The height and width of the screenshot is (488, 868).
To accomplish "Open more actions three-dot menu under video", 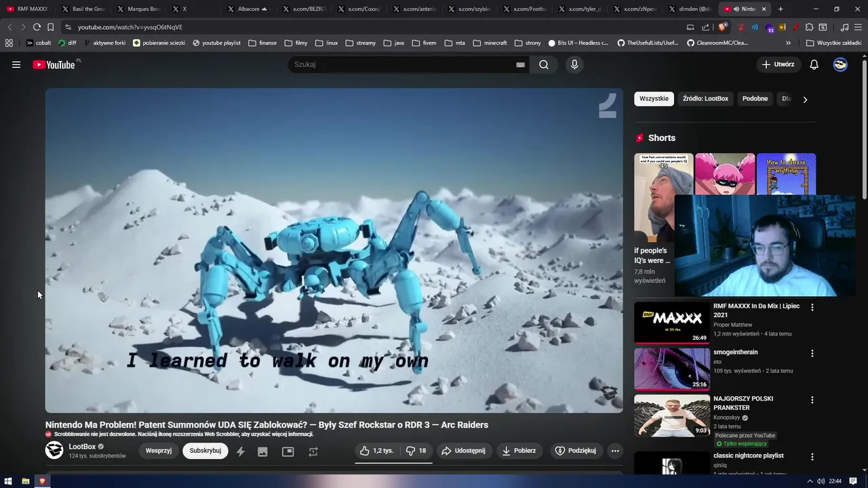I will pos(615,451).
